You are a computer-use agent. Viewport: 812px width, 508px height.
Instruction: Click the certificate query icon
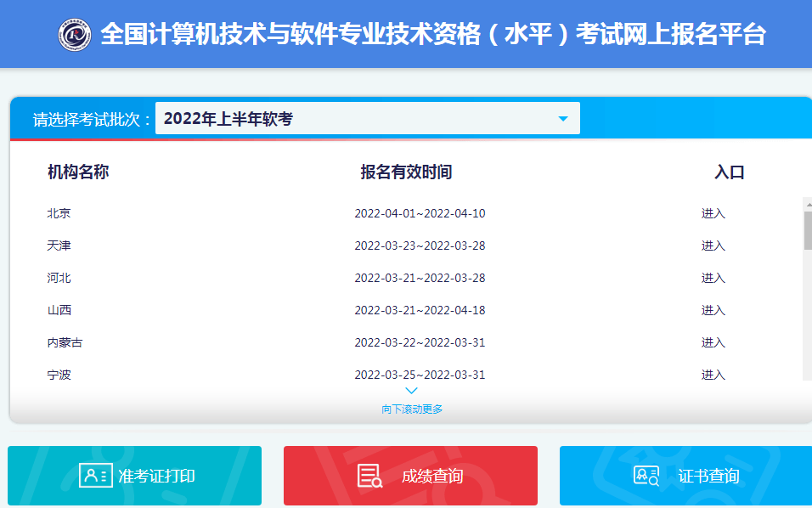click(646, 476)
